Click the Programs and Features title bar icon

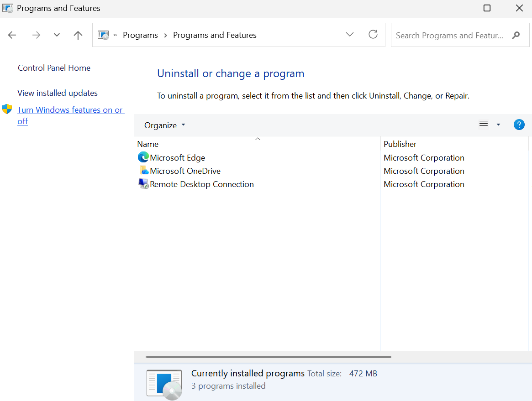(7, 8)
